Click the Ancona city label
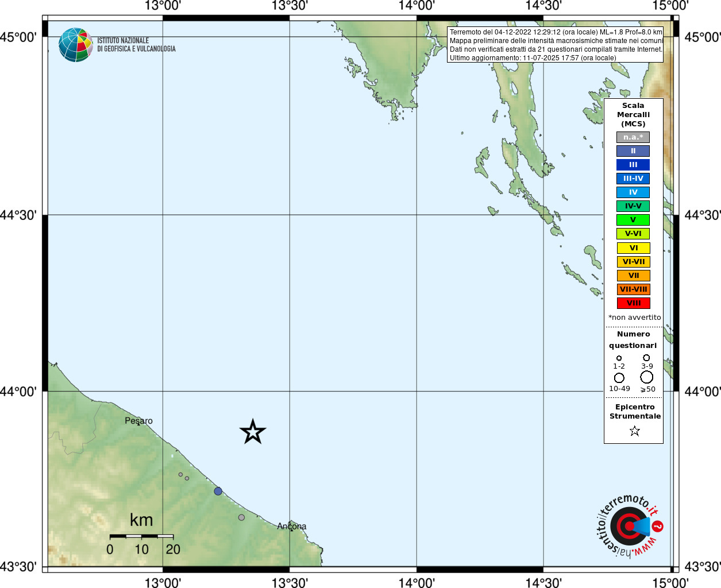This screenshot has height=588, width=721. click(292, 526)
